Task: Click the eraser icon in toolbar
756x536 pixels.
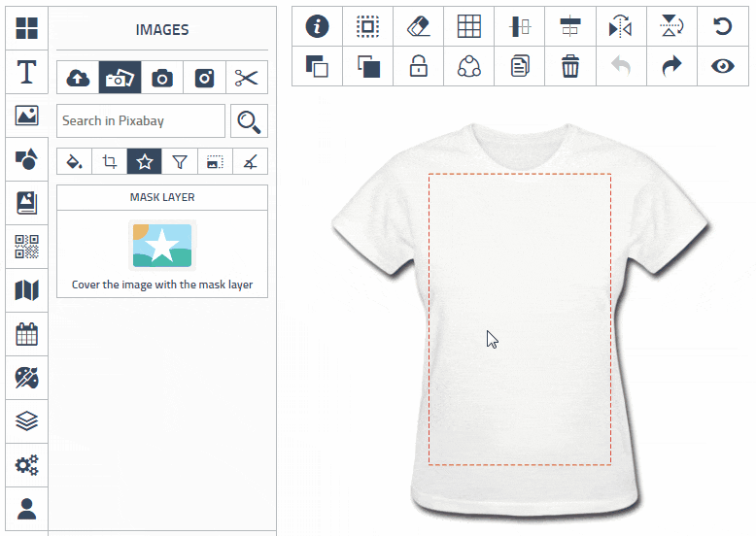Action: (x=418, y=26)
